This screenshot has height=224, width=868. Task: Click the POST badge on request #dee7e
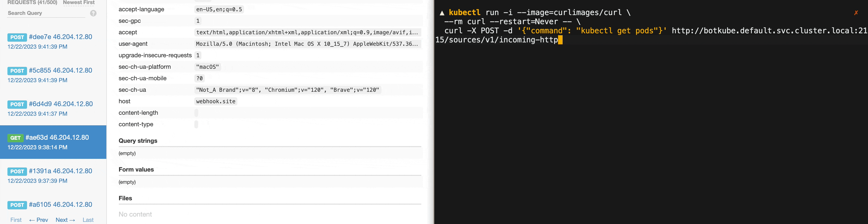[x=17, y=37]
